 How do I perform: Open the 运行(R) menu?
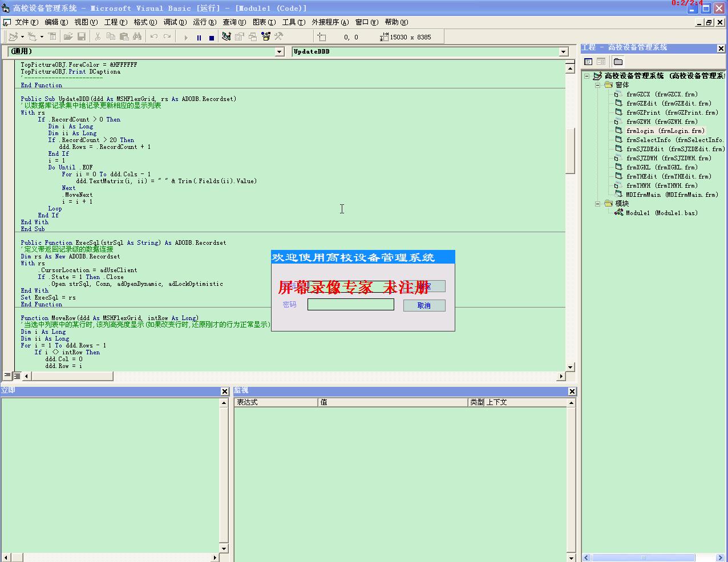pyautogui.click(x=205, y=22)
